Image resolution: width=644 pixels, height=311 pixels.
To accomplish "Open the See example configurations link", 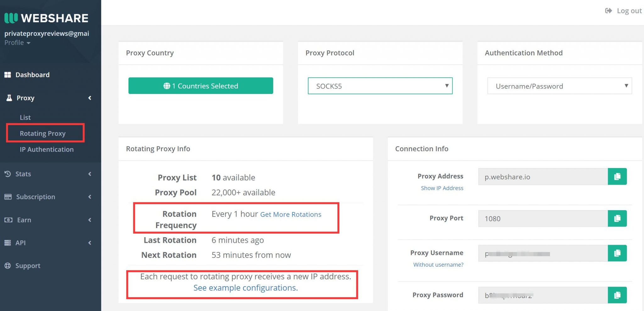I will click(246, 288).
